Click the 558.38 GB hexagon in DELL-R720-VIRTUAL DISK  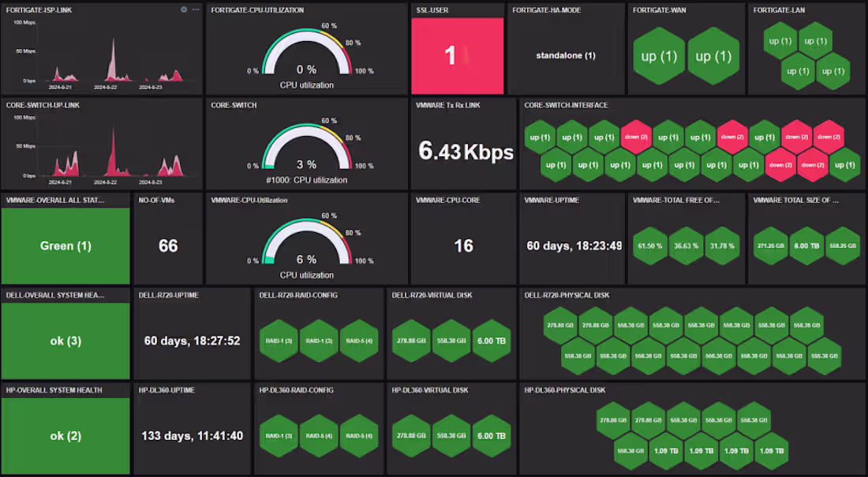pos(451,340)
